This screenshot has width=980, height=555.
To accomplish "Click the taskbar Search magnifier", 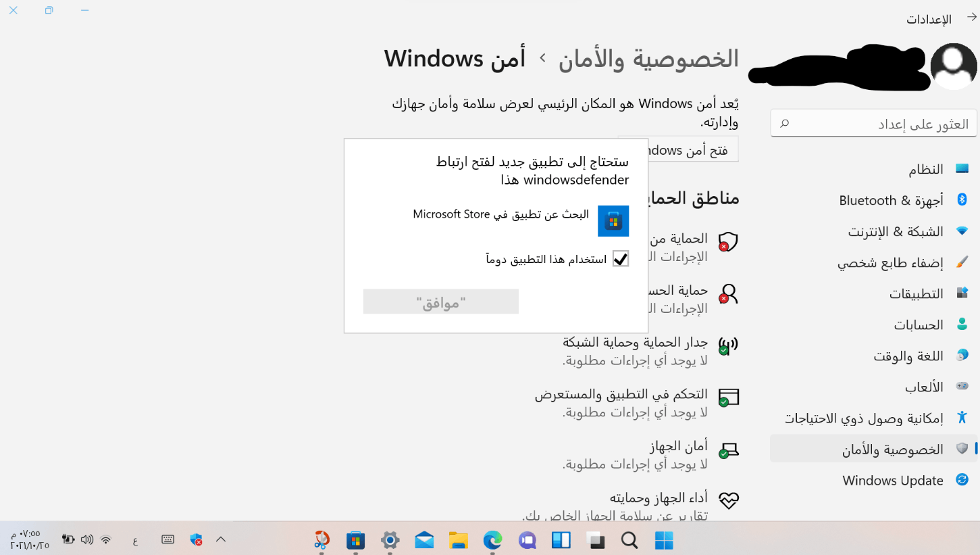I will (x=629, y=539).
